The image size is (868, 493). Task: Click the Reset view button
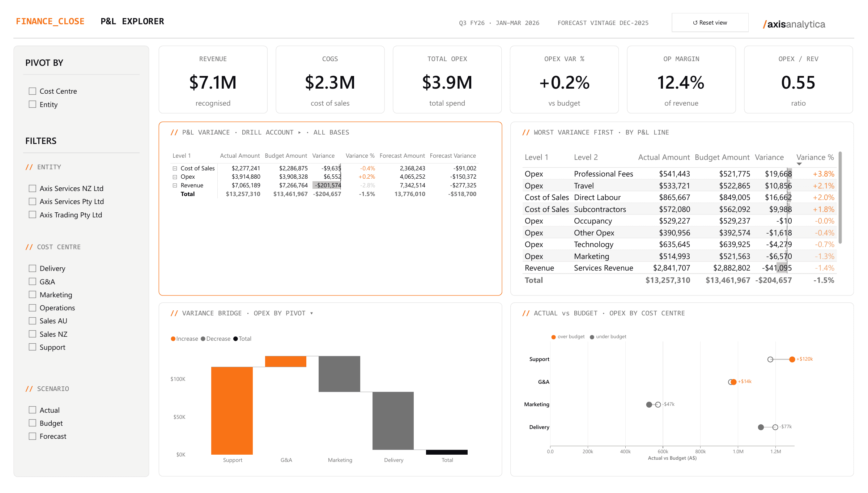(x=710, y=22)
